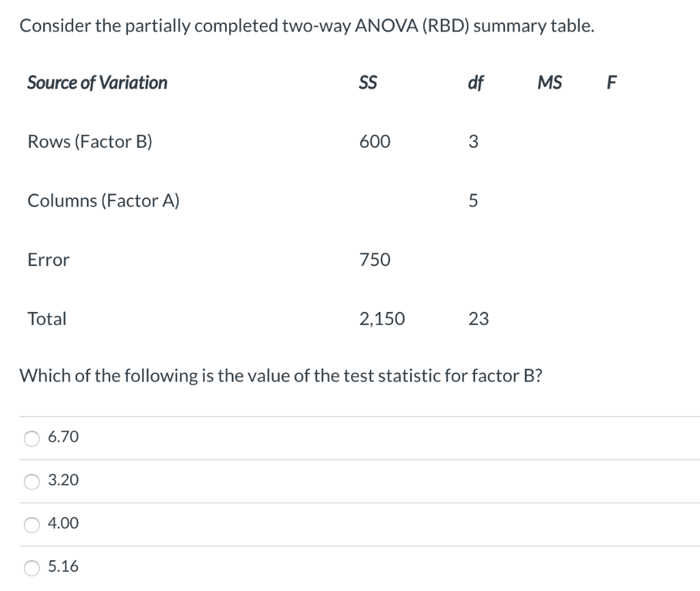
Task: Click the total df value 23
Action: 479,319
